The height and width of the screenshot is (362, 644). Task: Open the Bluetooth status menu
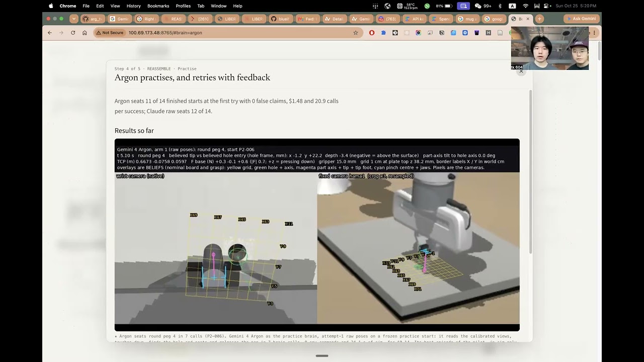500,6
